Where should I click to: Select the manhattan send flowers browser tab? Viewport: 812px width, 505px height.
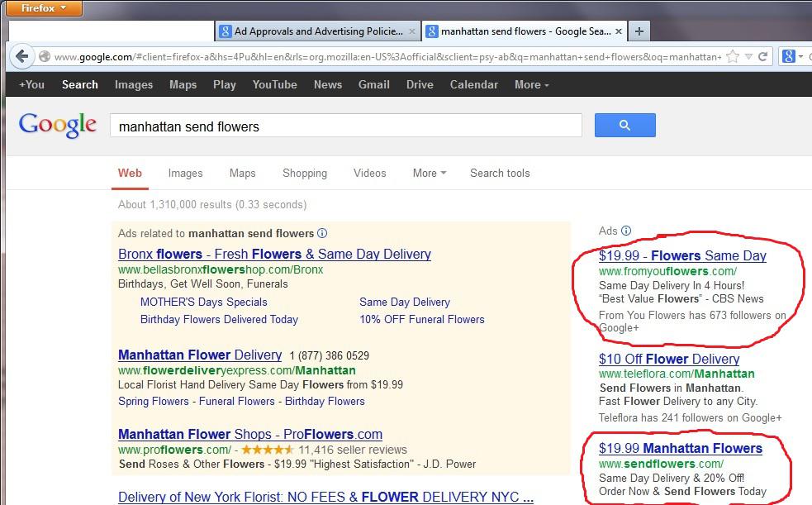pyautogui.click(x=525, y=31)
